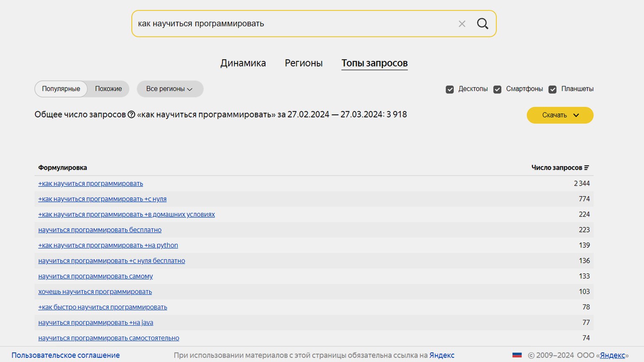Select the request count 139
The height and width of the screenshot is (362, 644).
coord(585,245)
